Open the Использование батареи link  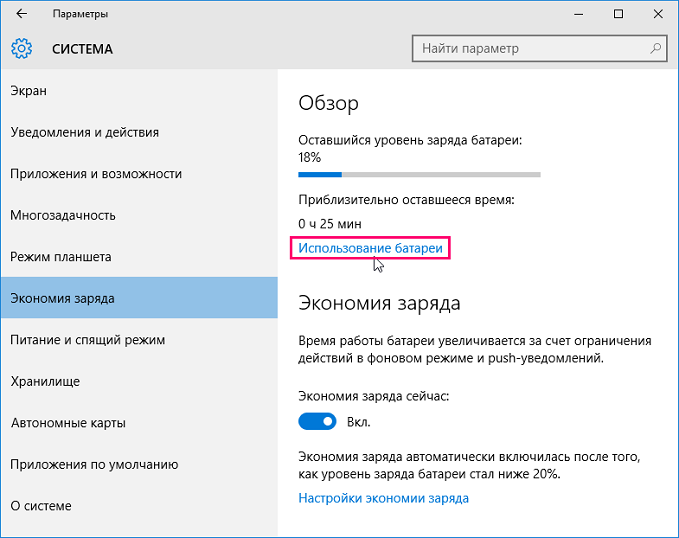pos(370,247)
